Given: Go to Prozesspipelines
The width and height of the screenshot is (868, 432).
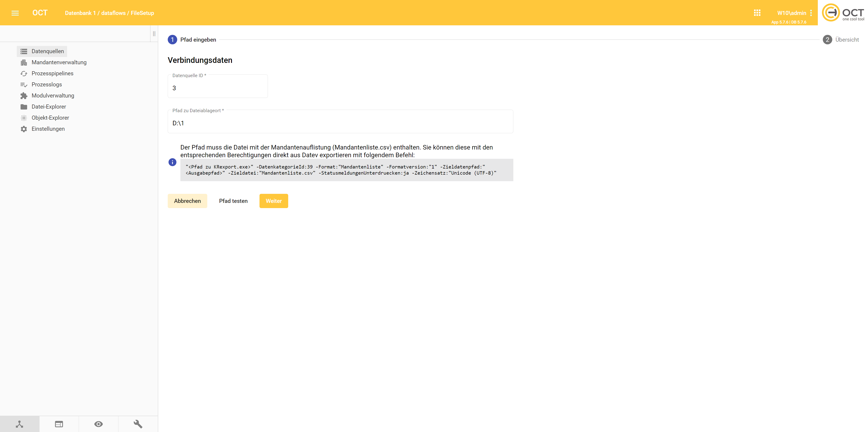Looking at the screenshot, I should pyautogui.click(x=52, y=74).
